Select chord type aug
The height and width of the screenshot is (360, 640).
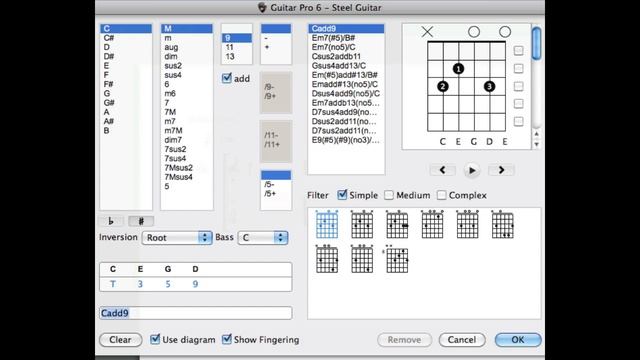pyautogui.click(x=187, y=47)
